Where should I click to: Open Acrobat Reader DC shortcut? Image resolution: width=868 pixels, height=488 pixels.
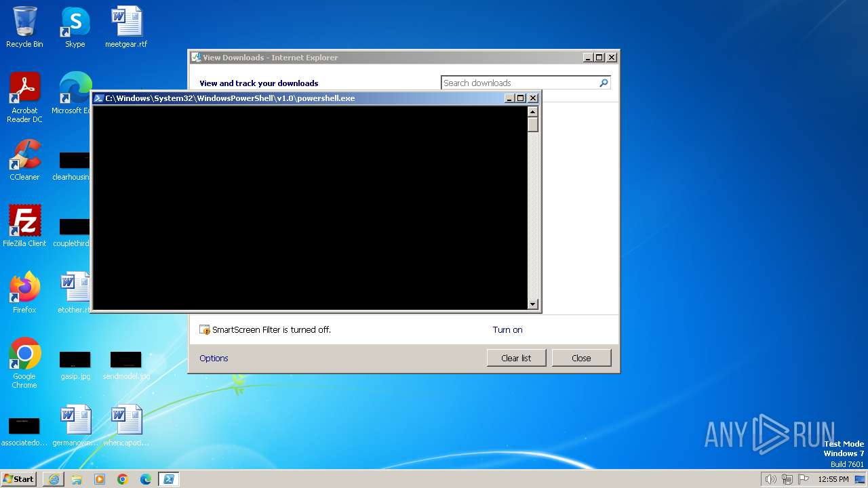24,98
